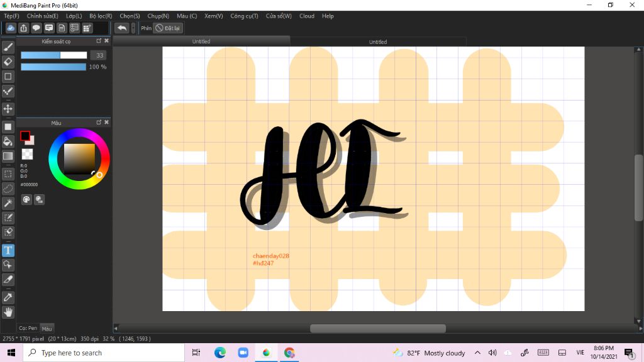Select the Eraser tool
The height and width of the screenshot is (362, 644).
(8, 62)
